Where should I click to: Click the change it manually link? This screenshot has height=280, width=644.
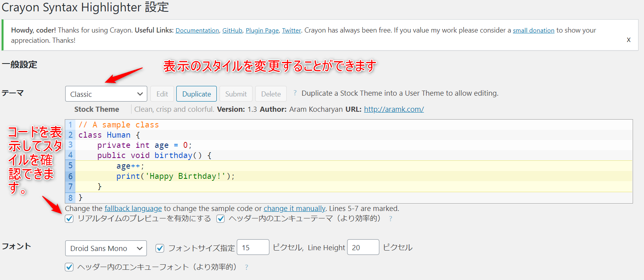294,209
